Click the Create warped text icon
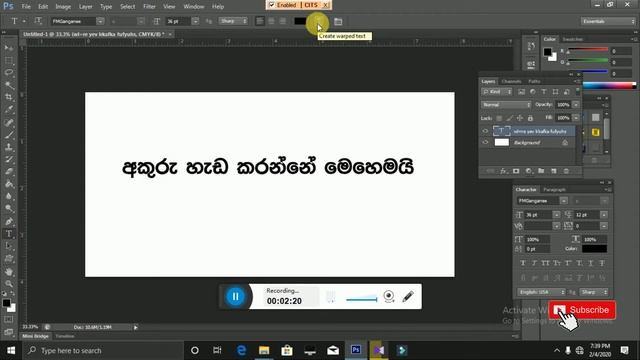This screenshot has width=640, height=360. (317, 22)
